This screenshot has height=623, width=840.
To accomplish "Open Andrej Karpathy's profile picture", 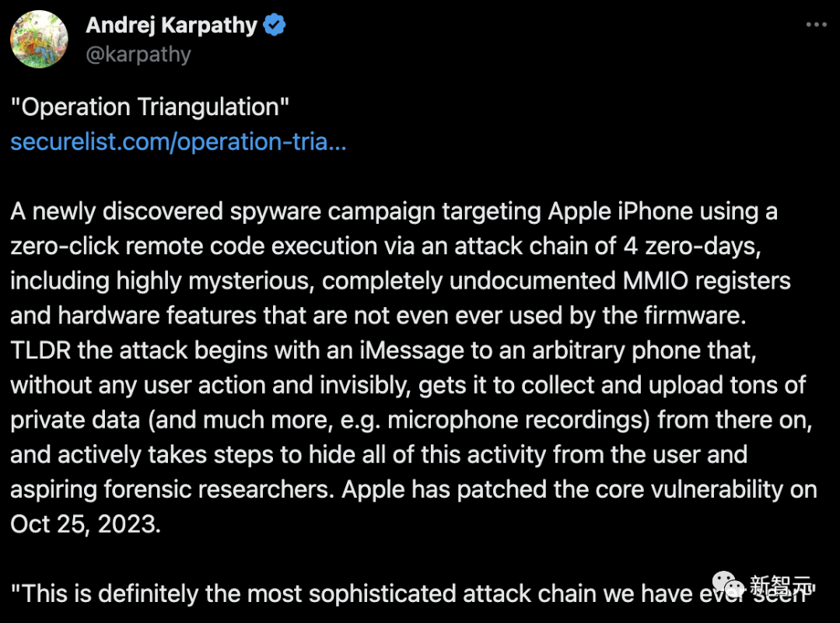I will click(x=38, y=40).
